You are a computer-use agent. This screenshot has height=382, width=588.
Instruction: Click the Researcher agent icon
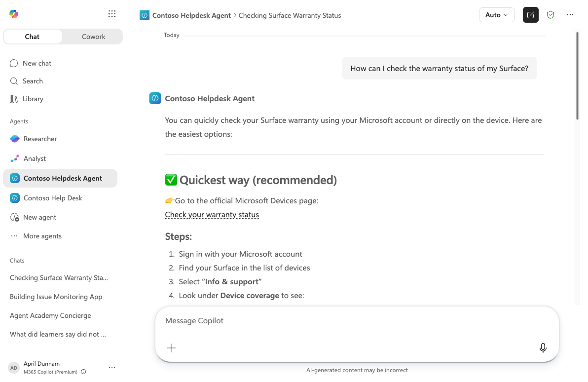coord(15,139)
